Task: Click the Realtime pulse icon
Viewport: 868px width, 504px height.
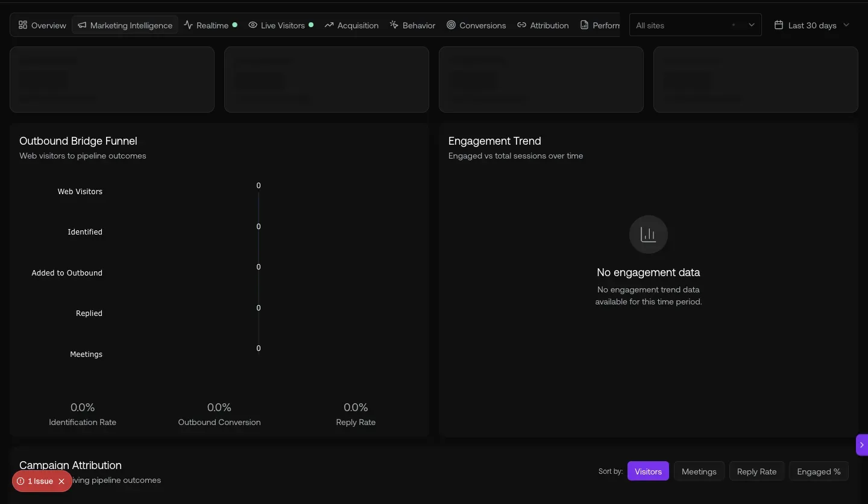Action: (188, 25)
